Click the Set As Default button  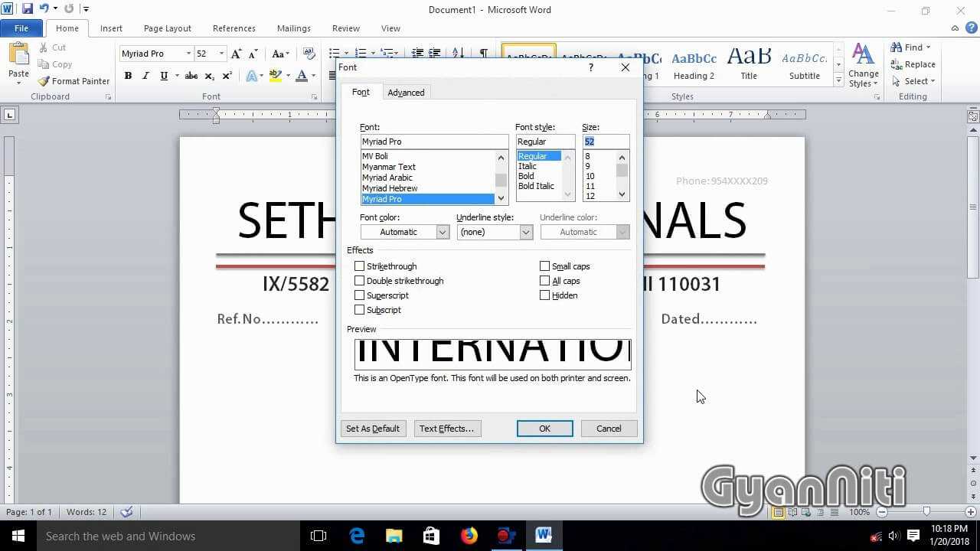point(373,429)
